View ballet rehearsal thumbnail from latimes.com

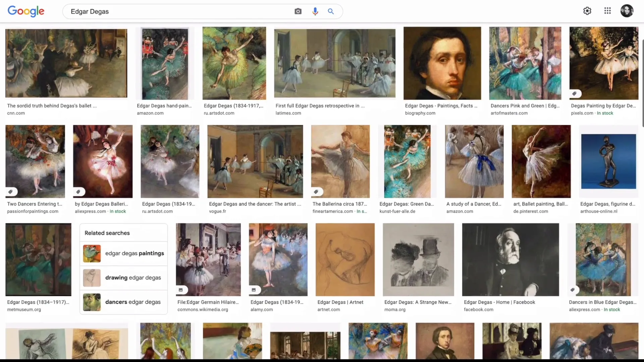pyautogui.click(x=335, y=63)
